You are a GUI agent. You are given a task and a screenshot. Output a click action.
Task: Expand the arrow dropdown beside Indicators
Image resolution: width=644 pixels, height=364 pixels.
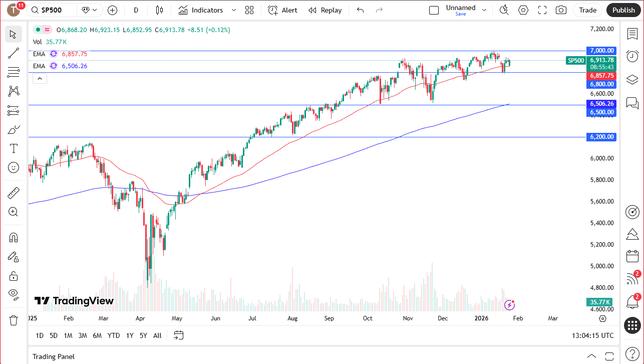click(x=234, y=10)
